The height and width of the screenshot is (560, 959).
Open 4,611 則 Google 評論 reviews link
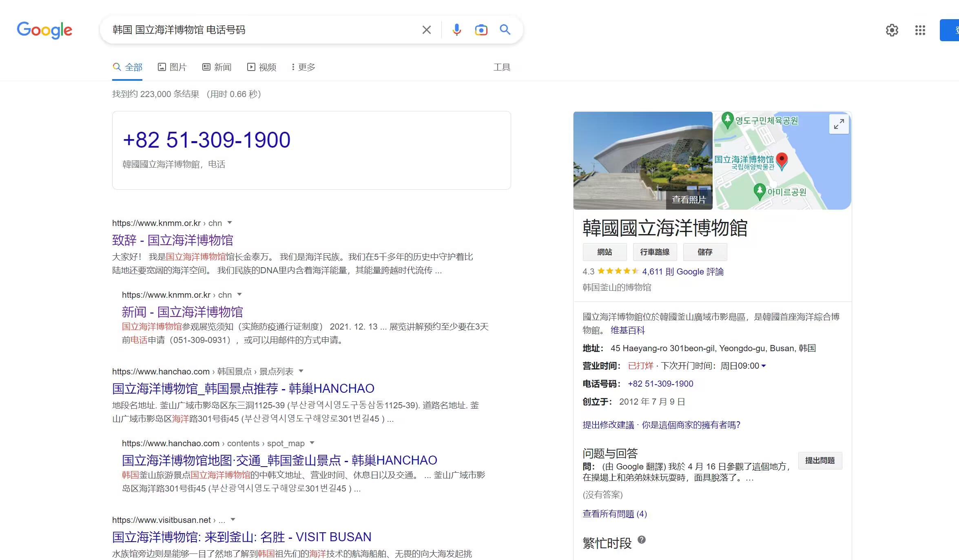[683, 272]
